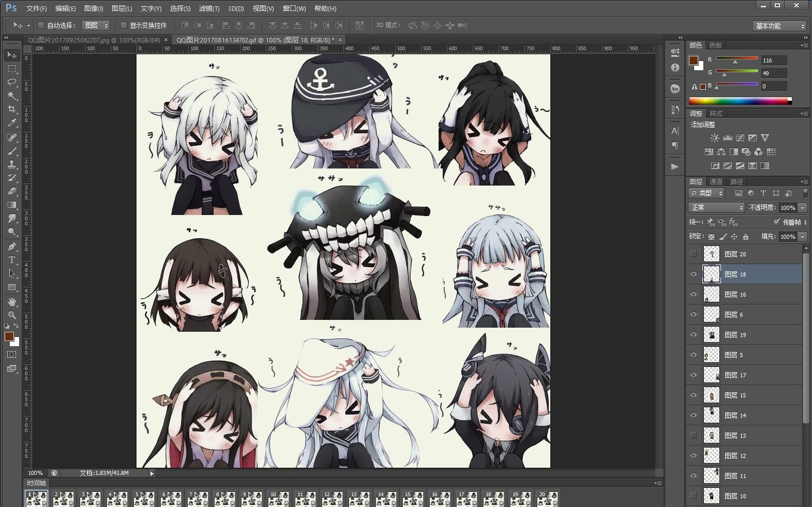This screenshot has width=812, height=507.
Task: Toggle Quick Mask mode icon
Action: coord(12,355)
